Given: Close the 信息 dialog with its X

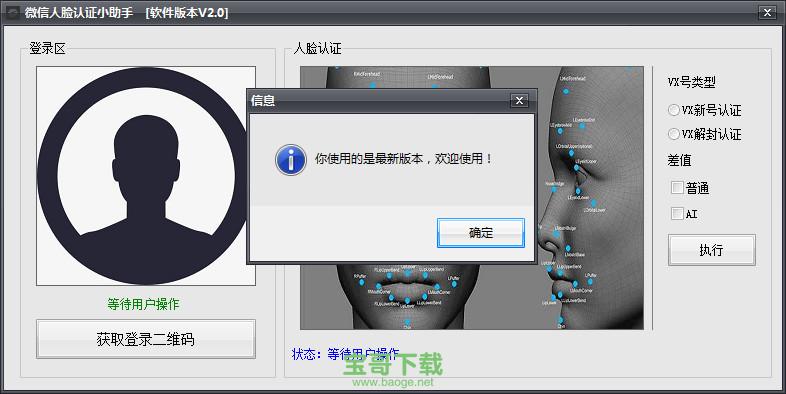Looking at the screenshot, I should 519,101.
